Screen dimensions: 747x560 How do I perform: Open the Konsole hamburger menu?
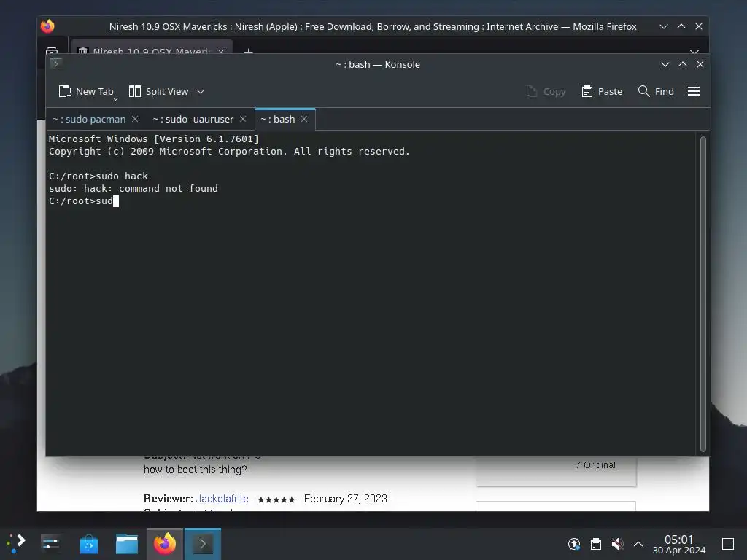(x=694, y=91)
